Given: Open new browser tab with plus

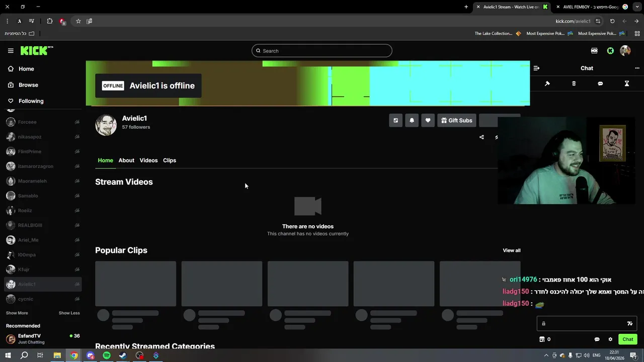Looking at the screenshot, I should click(x=466, y=7).
